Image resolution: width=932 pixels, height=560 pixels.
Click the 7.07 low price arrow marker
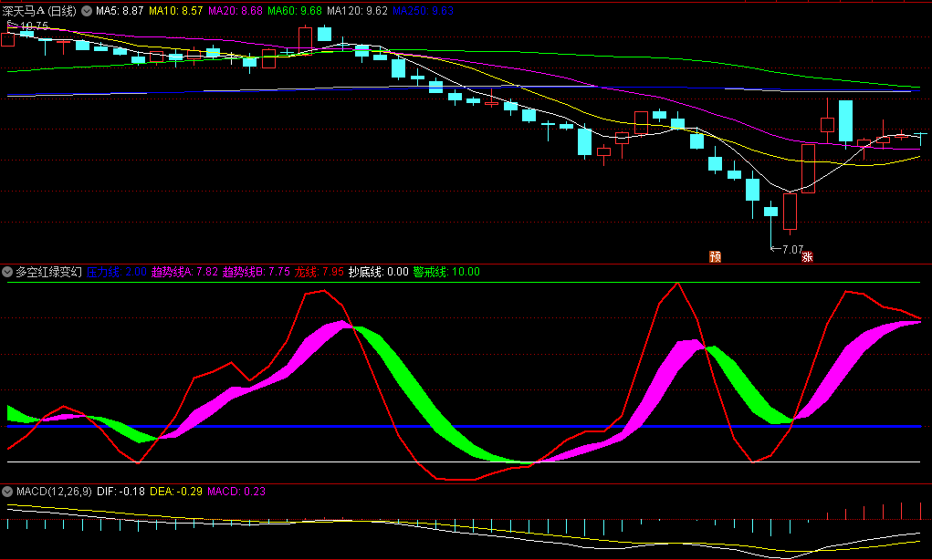click(x=788, y=249)
